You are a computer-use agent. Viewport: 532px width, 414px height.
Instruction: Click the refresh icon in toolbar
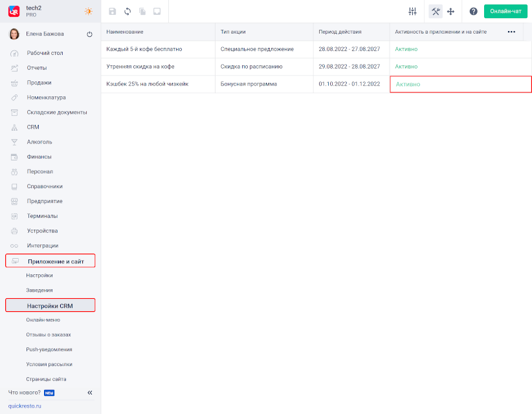coord(127,12)
